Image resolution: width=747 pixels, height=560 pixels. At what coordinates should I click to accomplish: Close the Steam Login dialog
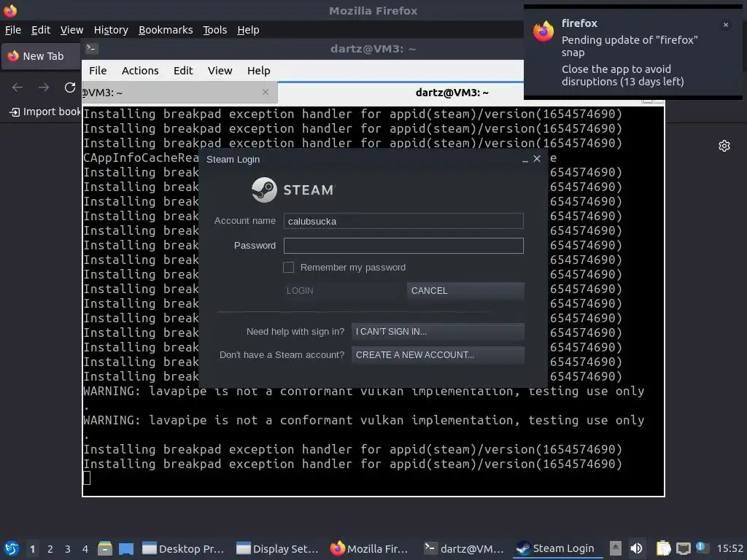(537, 158)
